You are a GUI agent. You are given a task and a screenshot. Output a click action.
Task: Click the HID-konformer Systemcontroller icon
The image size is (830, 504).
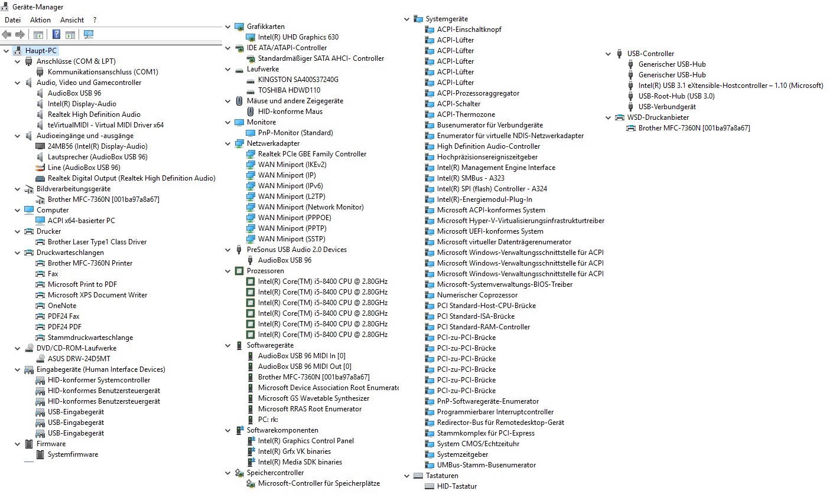click(40, 380)
